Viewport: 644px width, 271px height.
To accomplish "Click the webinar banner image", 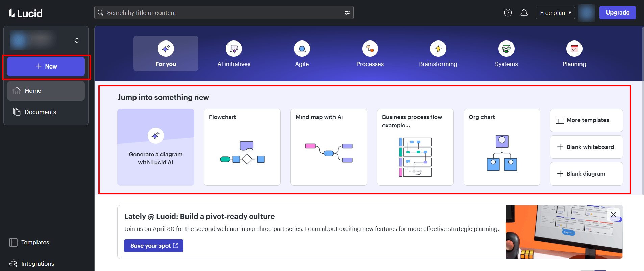I will [564, 232].
